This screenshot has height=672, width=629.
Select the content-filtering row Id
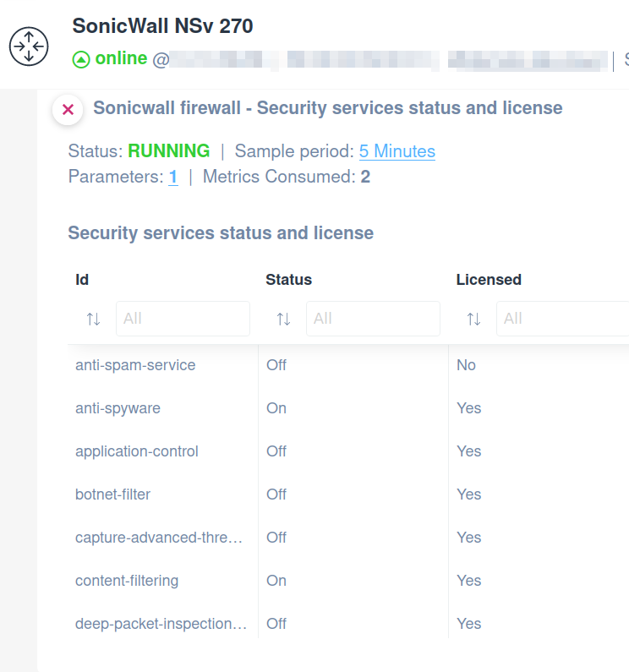(x=127, y=581)
